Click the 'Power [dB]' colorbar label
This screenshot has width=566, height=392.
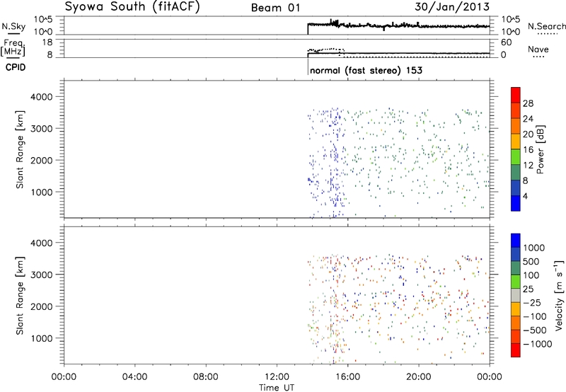[x=540, y=149]
